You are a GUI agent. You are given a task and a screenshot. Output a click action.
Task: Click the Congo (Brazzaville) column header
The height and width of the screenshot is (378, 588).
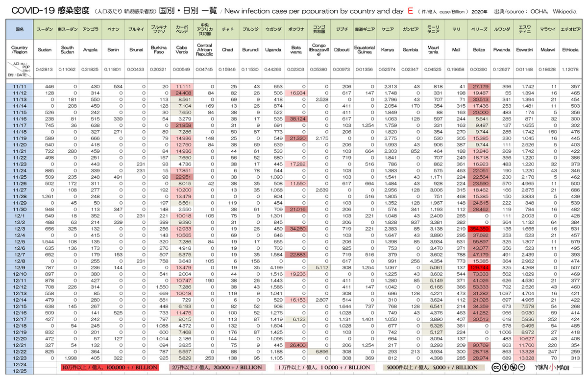pyautogui.click(x=318, y=50)
